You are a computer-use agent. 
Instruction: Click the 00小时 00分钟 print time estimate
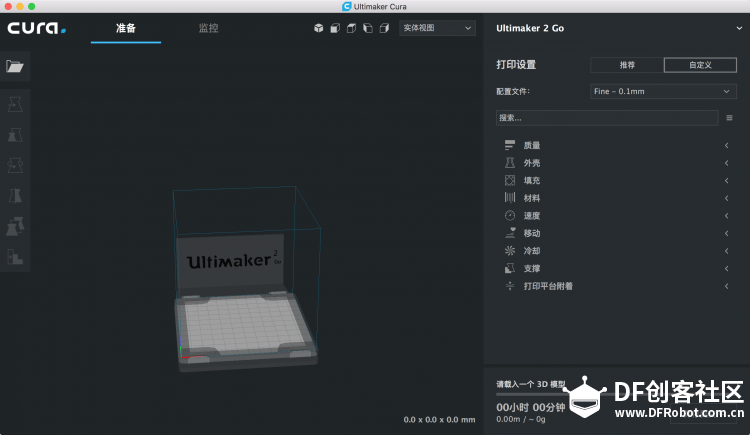(530, 407)
